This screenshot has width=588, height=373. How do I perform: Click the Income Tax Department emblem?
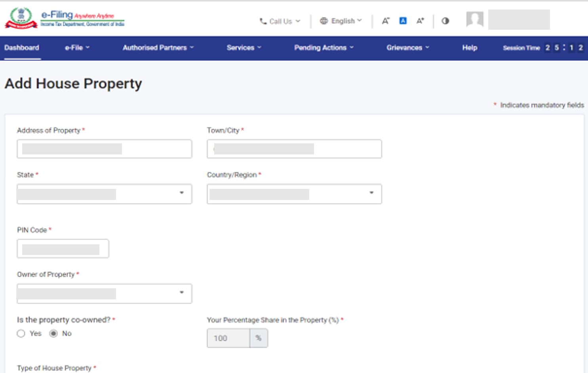pos(21,17)
